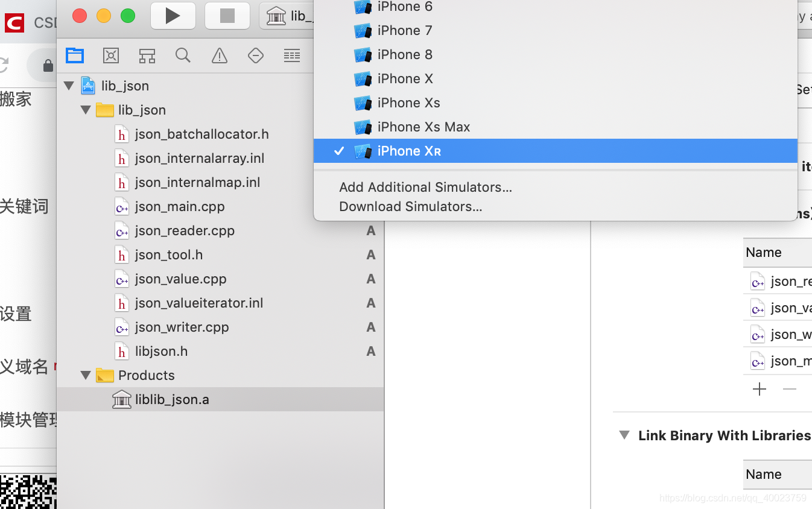The height and width of the screenshot is (509, 812).
Task: Click the C++ icon of json_main.cpp
Action: tap(122, 207)
